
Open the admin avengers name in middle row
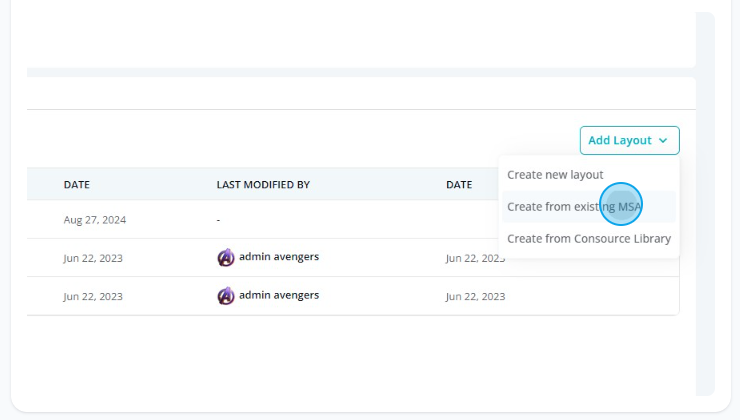click(279, 257)
